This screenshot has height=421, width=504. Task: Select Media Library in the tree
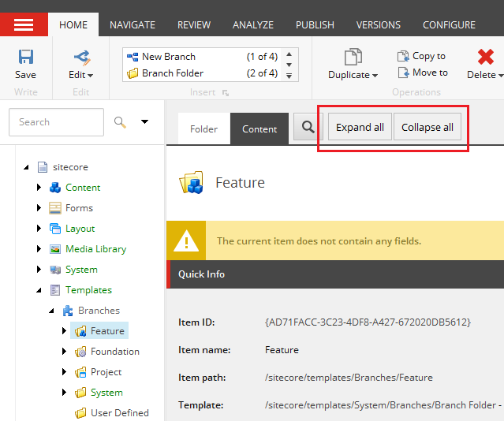pos(95,249)
